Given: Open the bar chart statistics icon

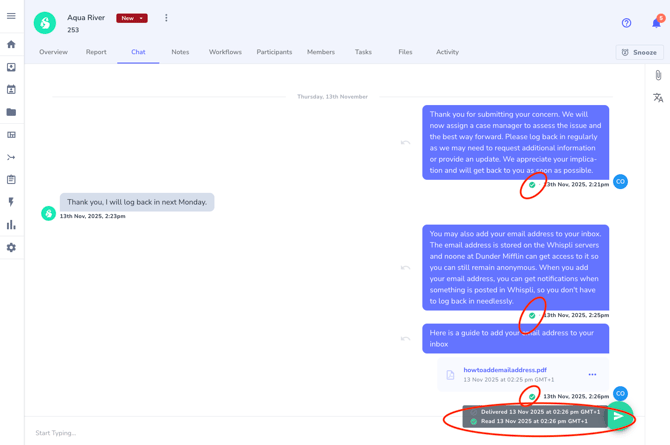Looking at the screenshot, I should (x=11, y=225).
